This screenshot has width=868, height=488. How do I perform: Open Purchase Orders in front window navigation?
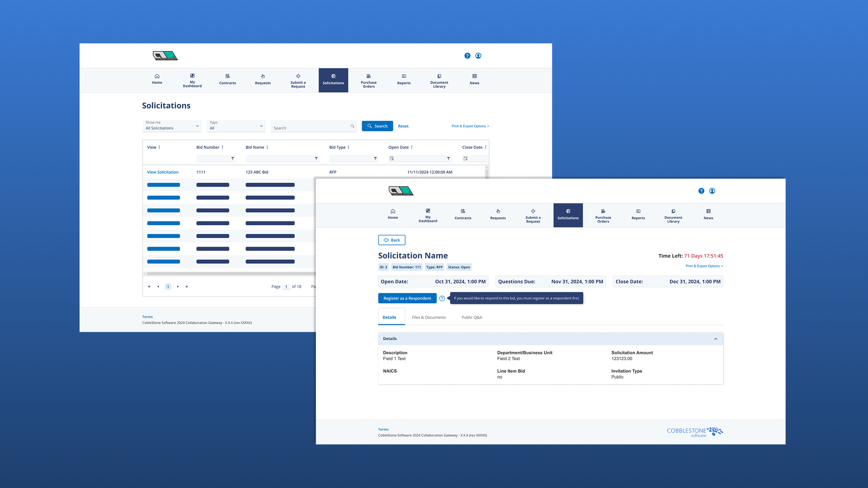click(603, 216)
